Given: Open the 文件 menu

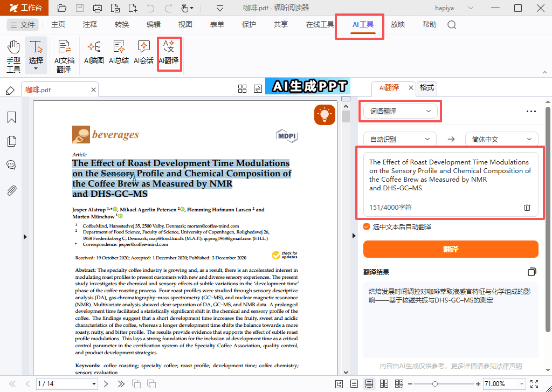Looking at the screenshot, I should click(23, 25).
